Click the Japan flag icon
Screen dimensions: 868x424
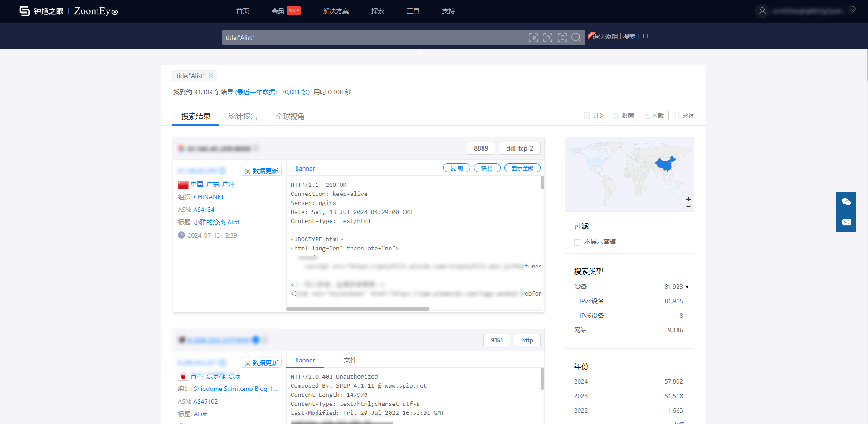click(183, 376)
